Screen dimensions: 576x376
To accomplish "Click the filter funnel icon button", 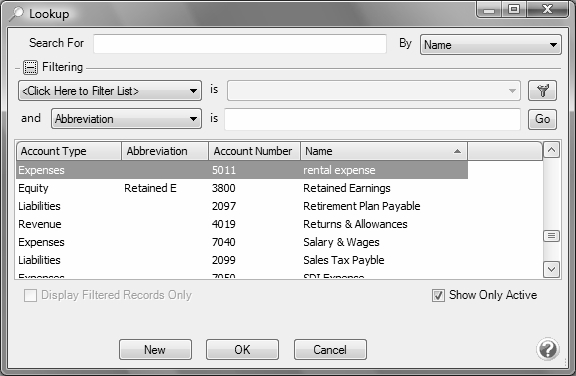I will (542, 91).
